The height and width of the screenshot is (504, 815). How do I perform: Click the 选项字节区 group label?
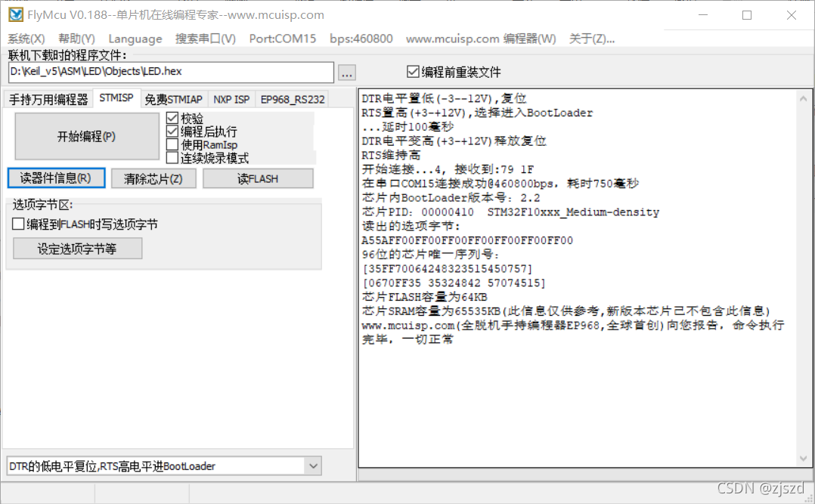pos(42,205)
